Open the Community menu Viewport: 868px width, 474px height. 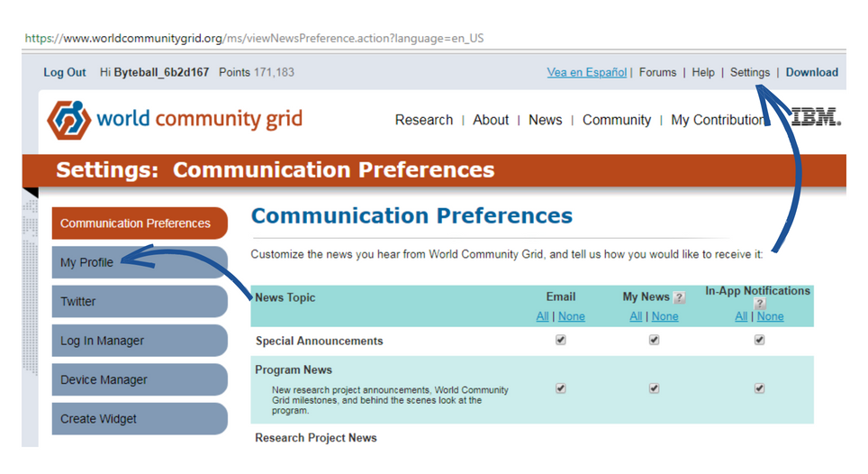617,120
